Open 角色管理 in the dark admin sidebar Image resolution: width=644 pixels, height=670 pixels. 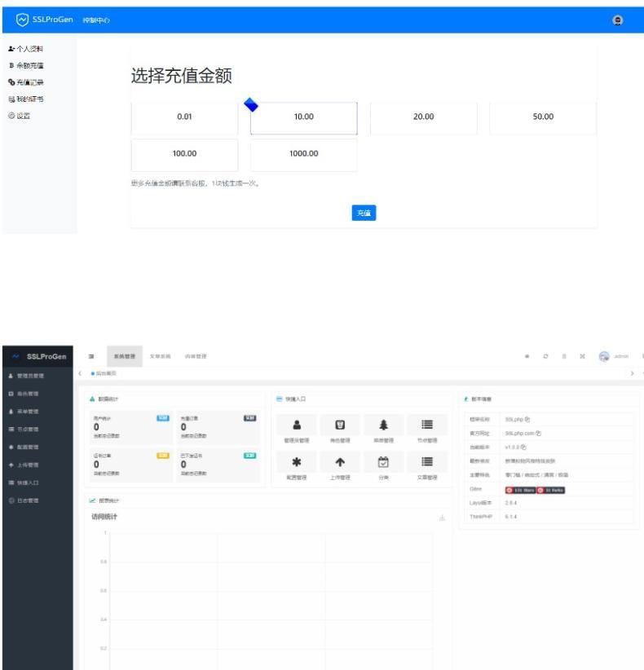click(x=37, y=394)
